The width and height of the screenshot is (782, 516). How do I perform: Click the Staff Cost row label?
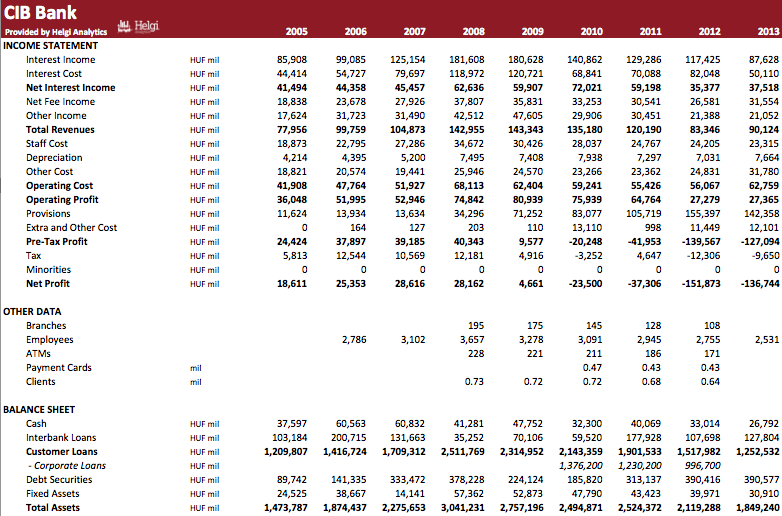[46, 144]
